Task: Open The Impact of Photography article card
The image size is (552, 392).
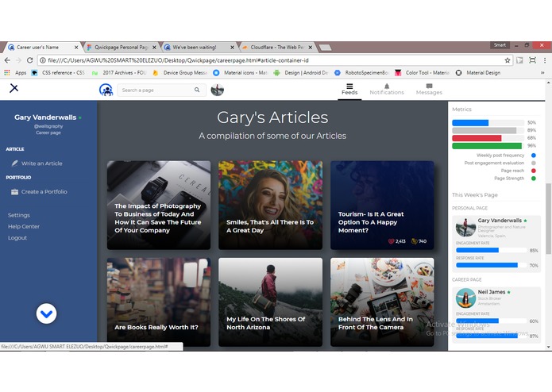Action: coord(159,206)
